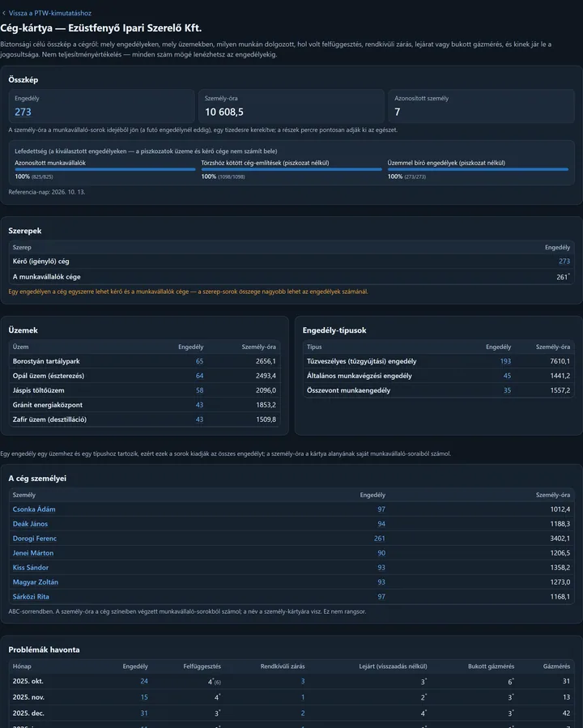
Task: Click the 'Azonosított munkavállalók' coverage bar
Action: click(105, 169)
